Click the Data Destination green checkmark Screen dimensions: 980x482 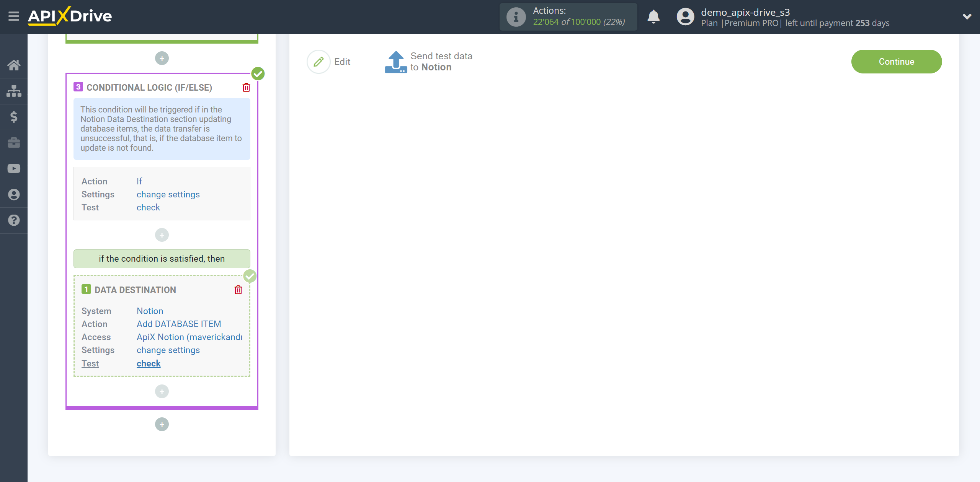[250, 276]
